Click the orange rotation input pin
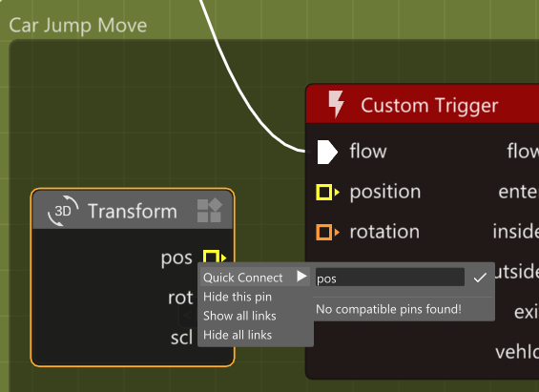The width and height of the screenshot is (539, 392). pos(327,232)
